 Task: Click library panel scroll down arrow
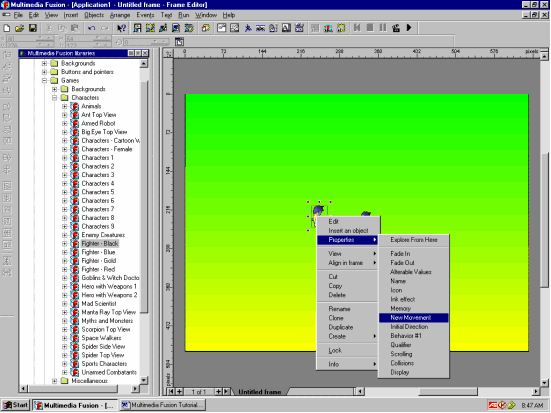pos(144,381)
